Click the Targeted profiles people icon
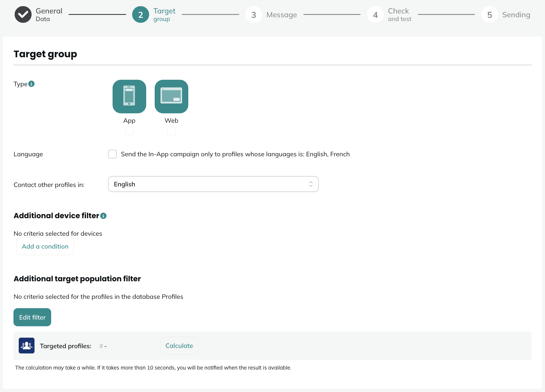 click(27, 346)
